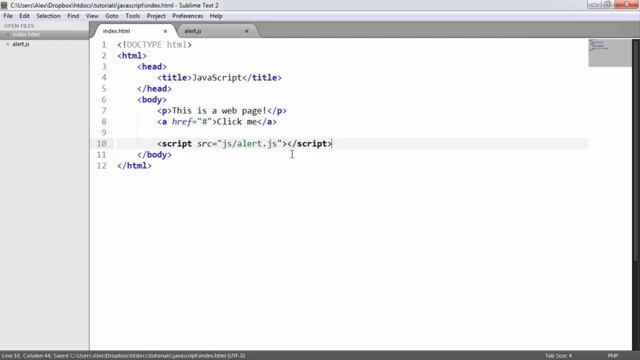Click line number 12 in the gutter

click(x=101, y=166)
